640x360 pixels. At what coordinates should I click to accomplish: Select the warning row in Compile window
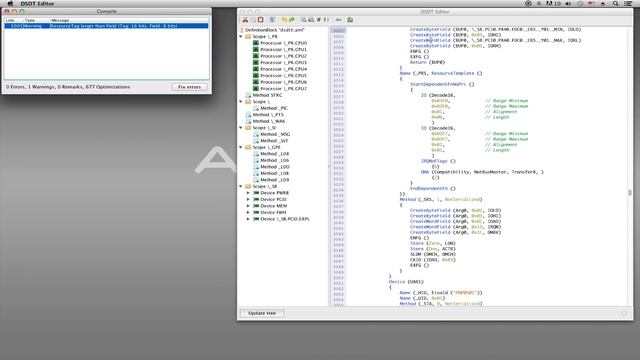(x=107, y=26)
